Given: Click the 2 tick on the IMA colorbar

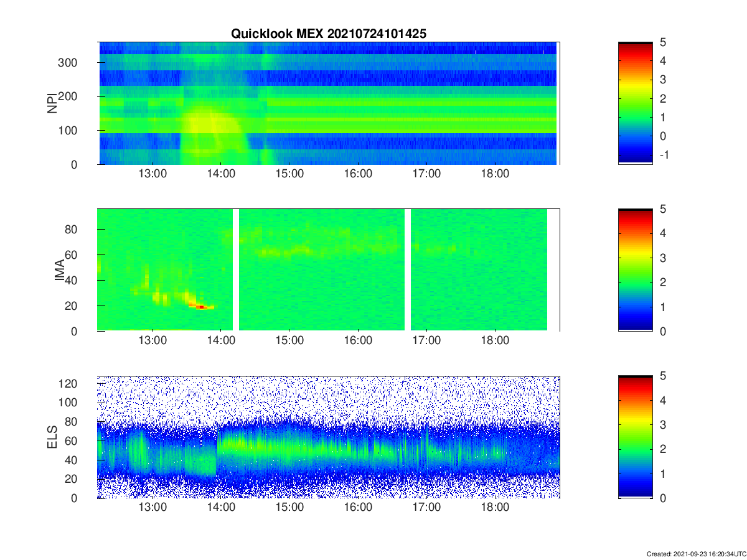Looking at the screenshot, I should [x=664, y=282].
